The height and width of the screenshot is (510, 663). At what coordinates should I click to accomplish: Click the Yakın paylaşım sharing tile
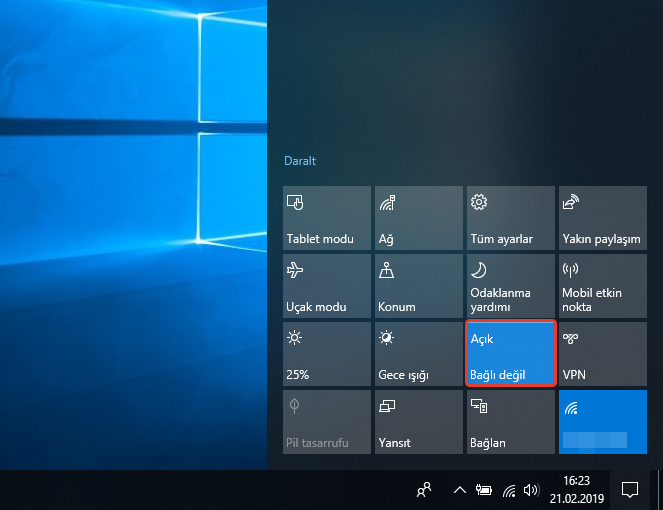pyautogui.click(x=602, y=218)
